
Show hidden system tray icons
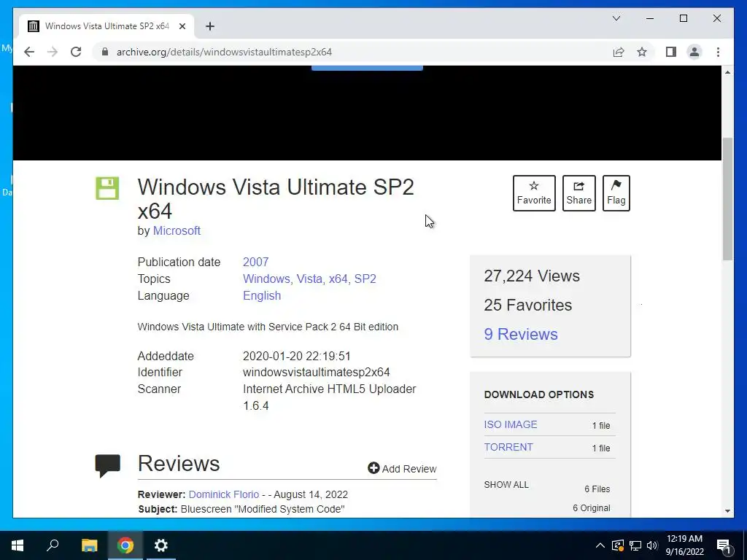[600, 545]
